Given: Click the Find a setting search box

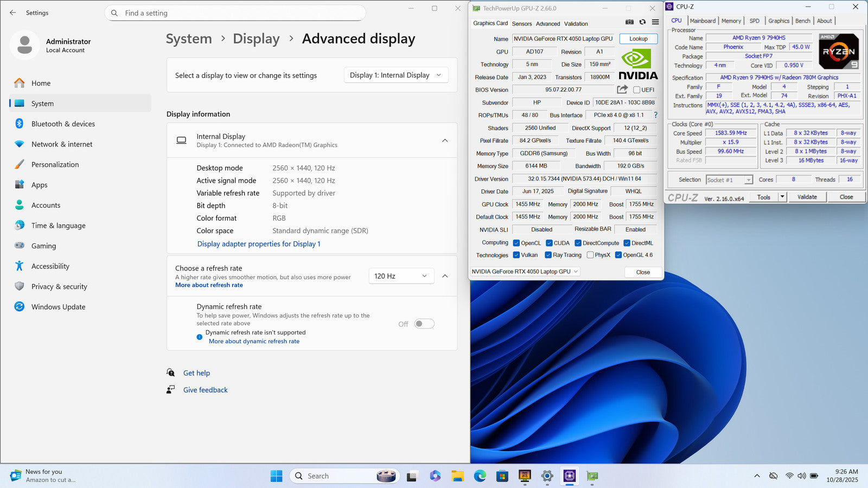Looking at the screenshot, I should (235, 13).
